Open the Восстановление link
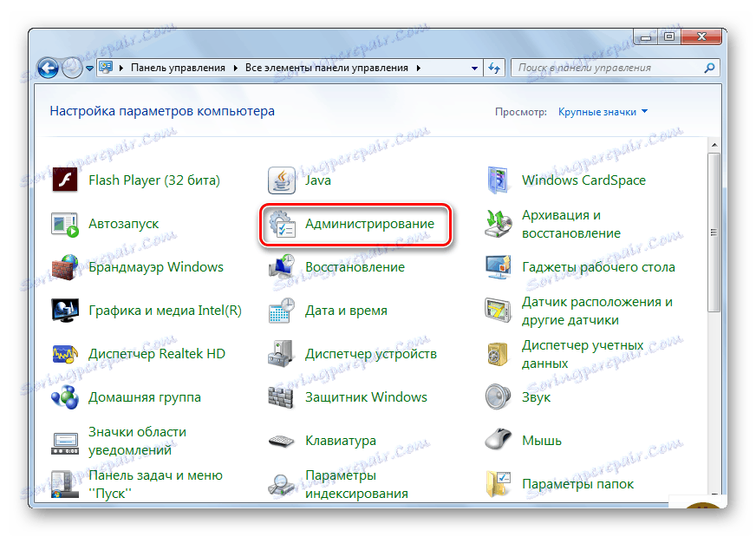756x537 pixels. coord(355,267)
